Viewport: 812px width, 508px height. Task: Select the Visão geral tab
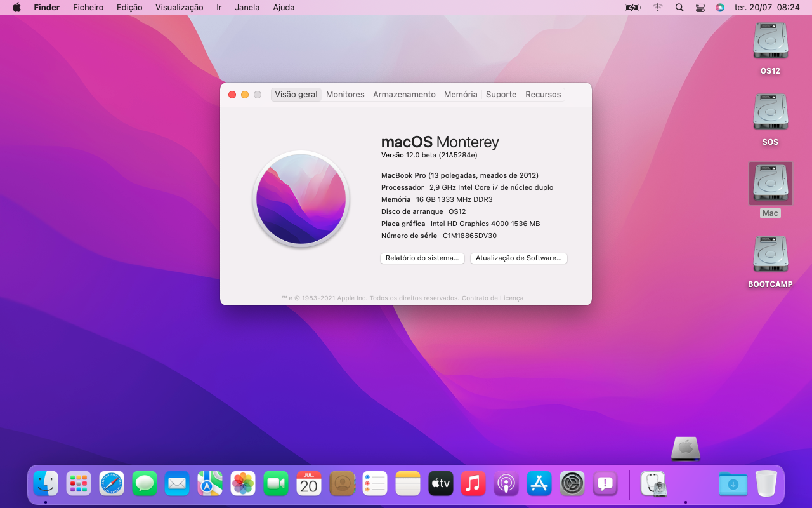click(296, 95)
